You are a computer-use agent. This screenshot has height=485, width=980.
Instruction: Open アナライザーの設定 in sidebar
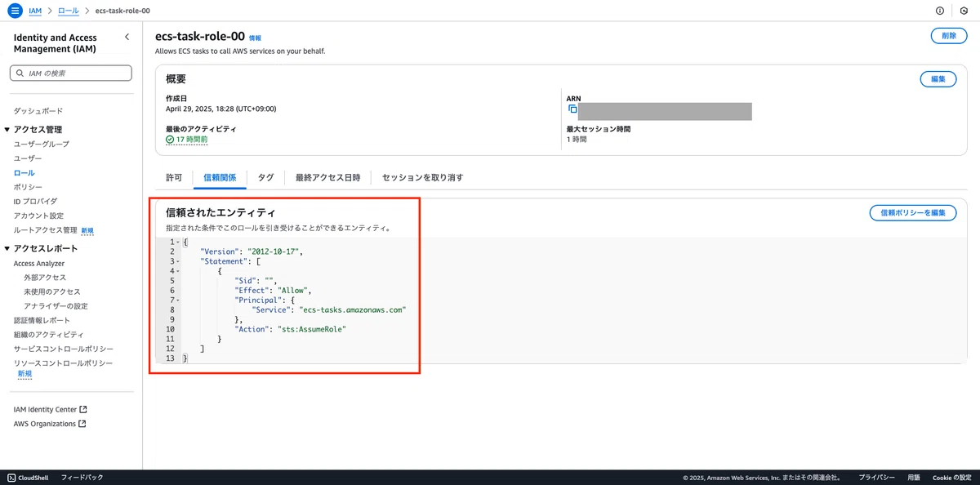(x=56, y=306)
